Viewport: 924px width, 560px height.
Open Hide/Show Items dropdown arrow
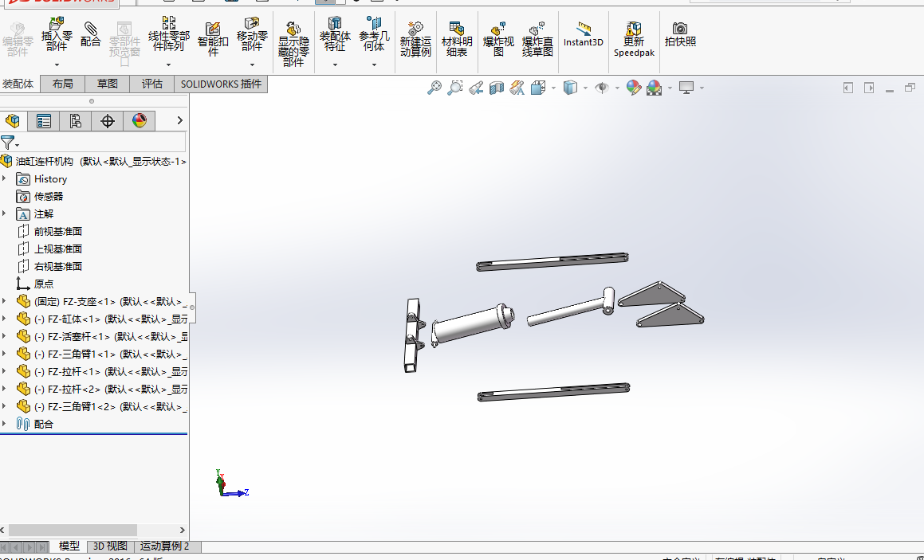click(617, 88)
